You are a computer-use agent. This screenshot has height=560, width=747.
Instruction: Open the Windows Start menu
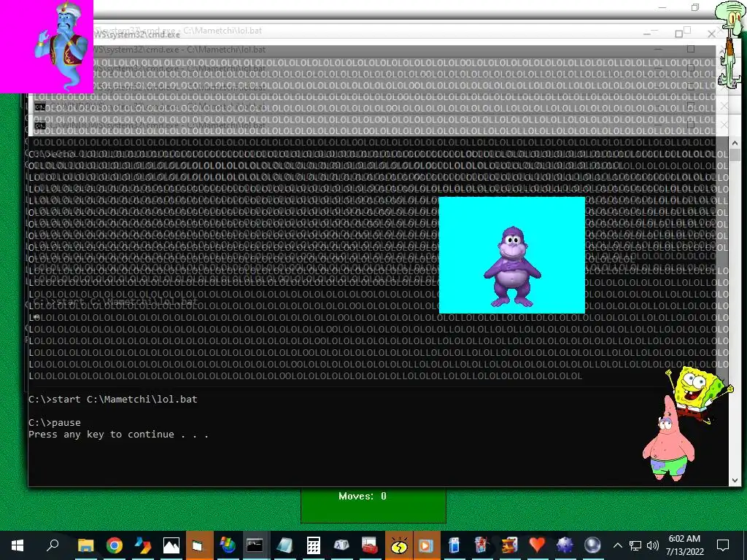coord(18,545)
